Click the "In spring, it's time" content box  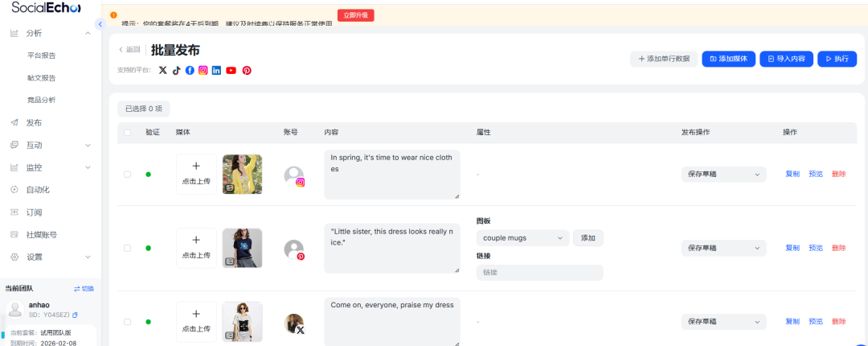(x=392, y=174)
